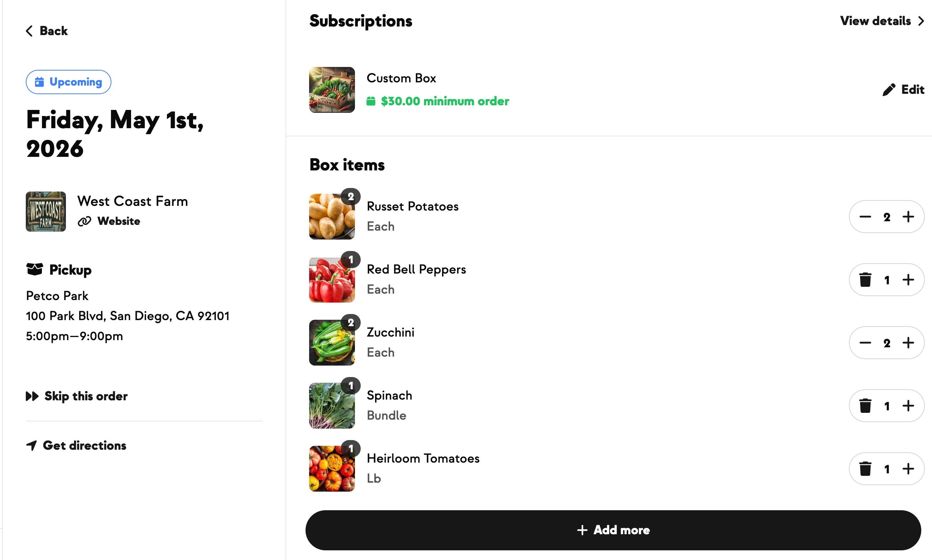This screenshot has width=932, height=560.
Task: Click the Upcoming status badge
Action: pyautogui.click(x=68, y=82)
